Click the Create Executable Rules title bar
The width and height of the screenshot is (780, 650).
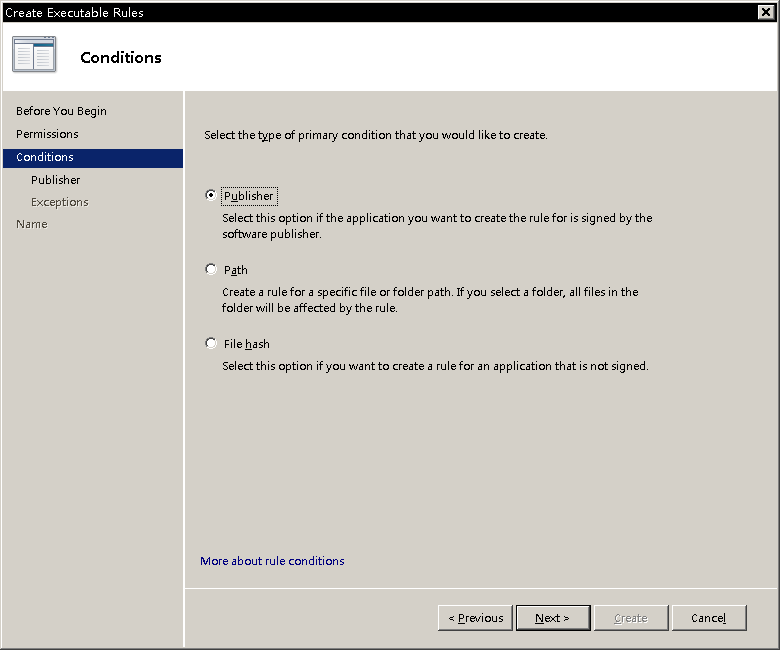point(378,12)
